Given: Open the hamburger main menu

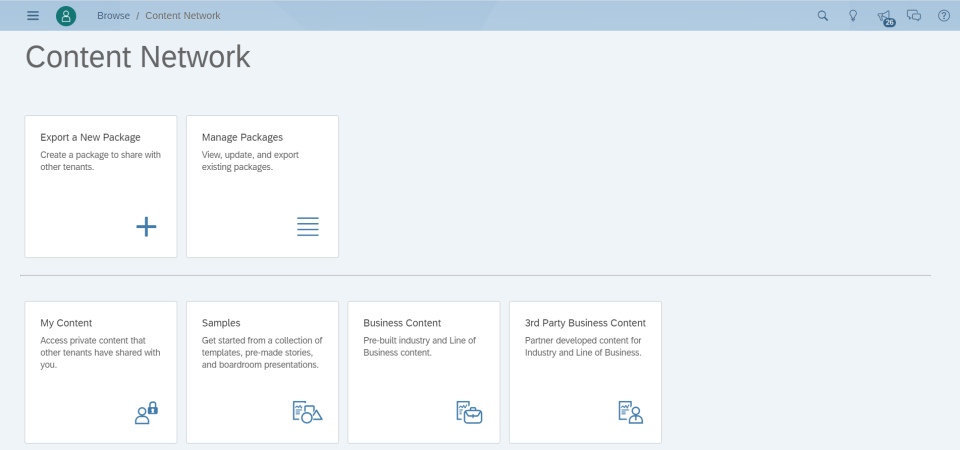Looking at the screenshot, I should pyautogui.click(x=33, y=16).
